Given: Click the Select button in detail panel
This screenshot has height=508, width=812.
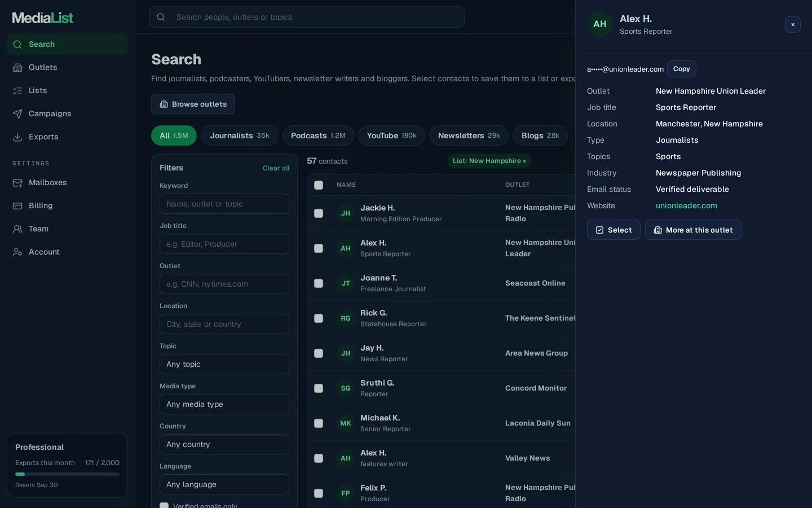Looking at the screenshot, I should point(614,230).
